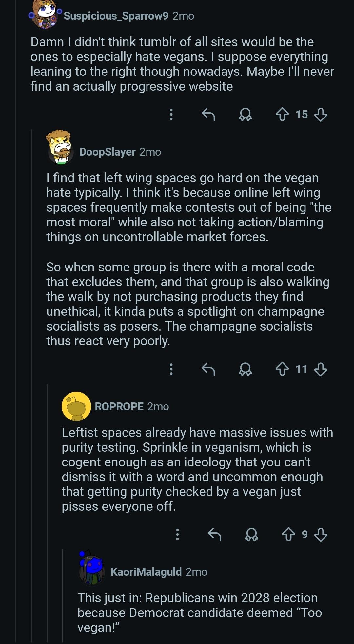Downvote Suspicious_Sparrow9's comment
The width and height of the screenshot is (354, 644).
click(x=320, y=115)
